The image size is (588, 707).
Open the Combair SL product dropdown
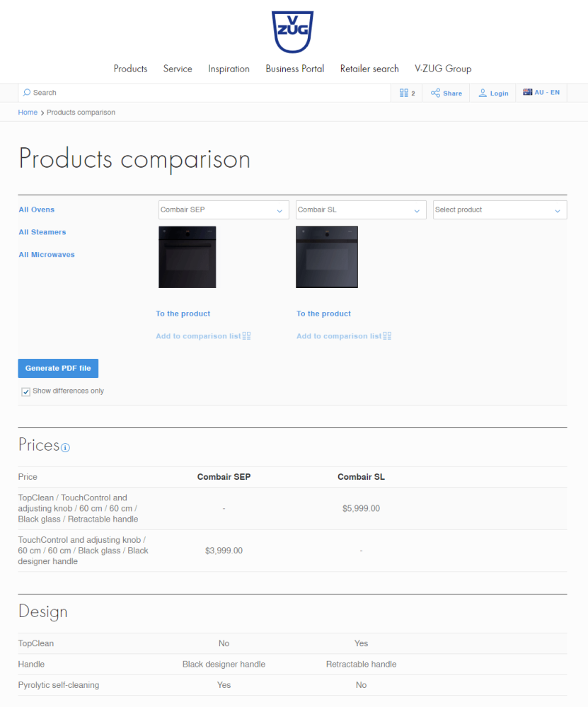361,209
